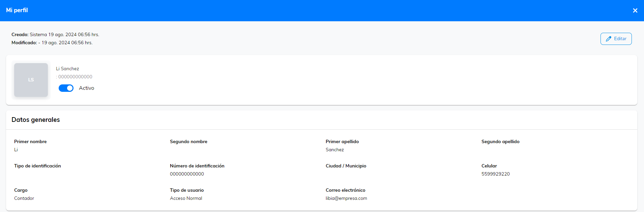Image resolution: width=644 pixels, height=212 pixels.
Task: Click the Primer apellido value Sanchez
Action: [334, 150]
